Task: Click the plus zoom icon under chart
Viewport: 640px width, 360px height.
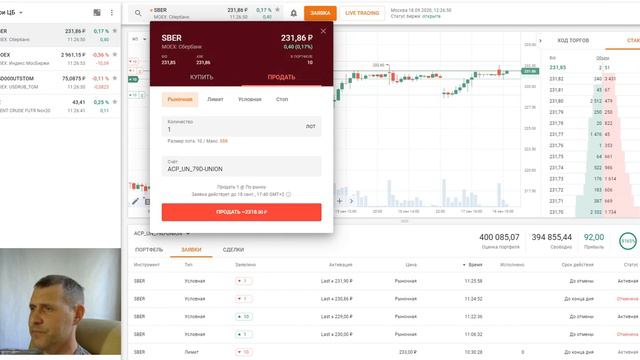Action: click(x=340, y=201)
